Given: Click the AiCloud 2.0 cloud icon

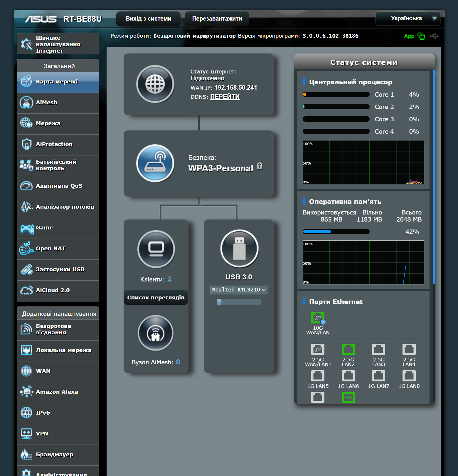Looking at the screenshot, I should [x=26, y=290].
